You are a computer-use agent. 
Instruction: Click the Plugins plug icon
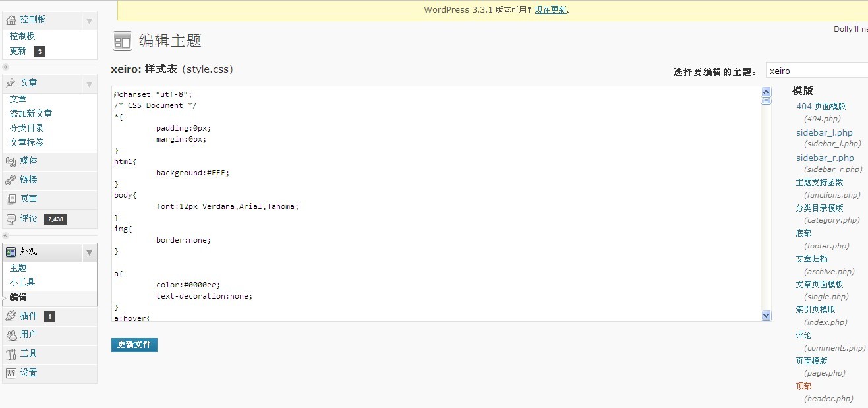click(x=11, y=316)
